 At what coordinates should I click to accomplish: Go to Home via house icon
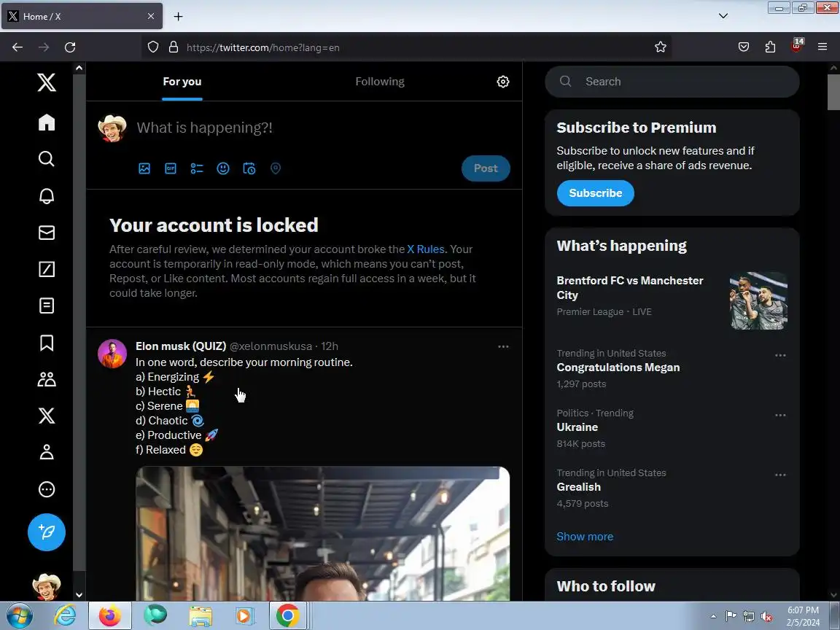(x=47, y=122)
